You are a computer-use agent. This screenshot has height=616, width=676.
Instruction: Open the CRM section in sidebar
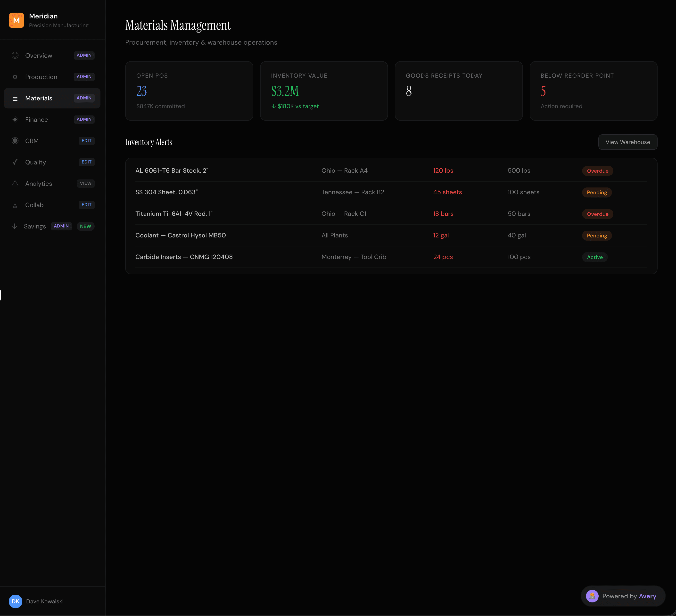coord(32,141)
